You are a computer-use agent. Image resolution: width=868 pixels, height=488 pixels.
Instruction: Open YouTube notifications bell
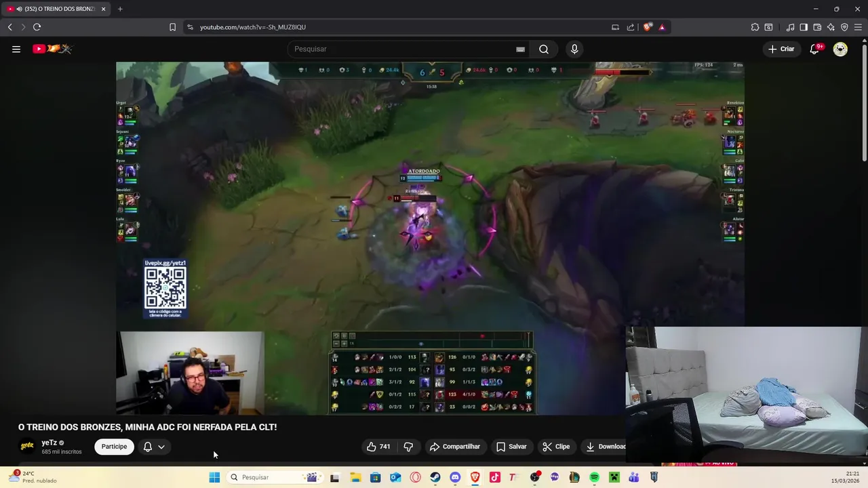(815, 49)
